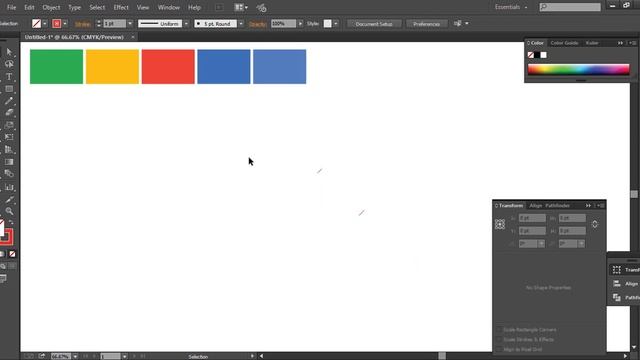Viewport: 640px width, 360px height.
Task: Click the Align icon in collapsed dock
Action: coord(617,284)
